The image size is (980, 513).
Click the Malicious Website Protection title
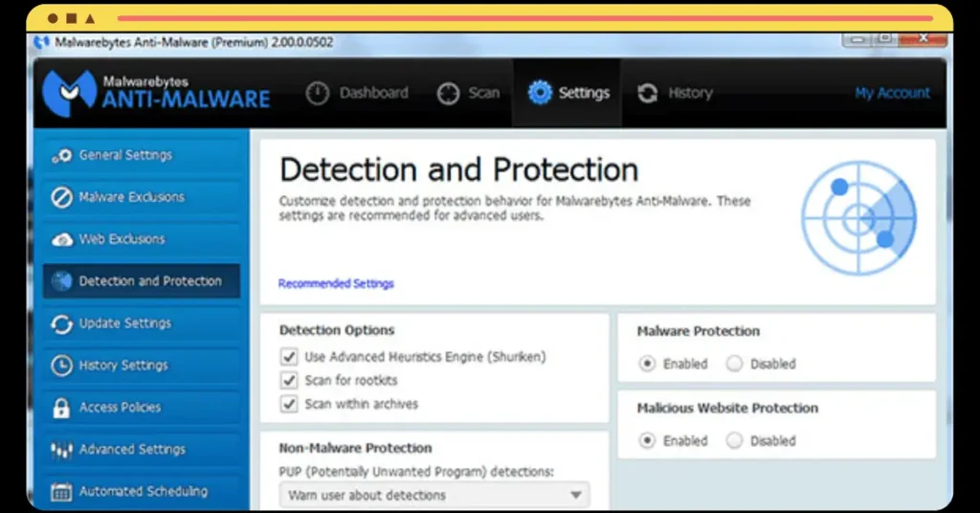point(727,408)
